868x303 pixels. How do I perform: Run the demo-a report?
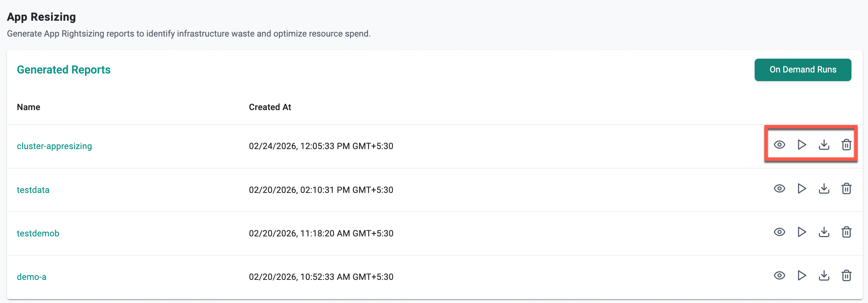pos(802,275)
